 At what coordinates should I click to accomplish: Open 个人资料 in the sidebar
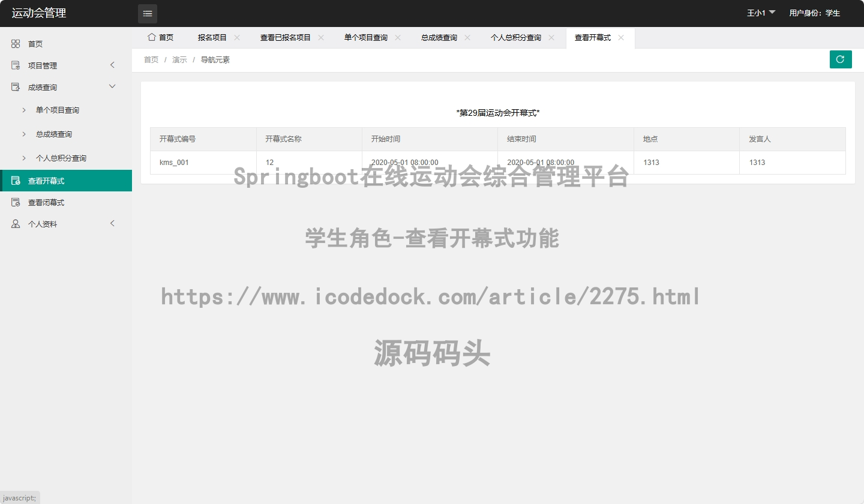pos(66,224)
